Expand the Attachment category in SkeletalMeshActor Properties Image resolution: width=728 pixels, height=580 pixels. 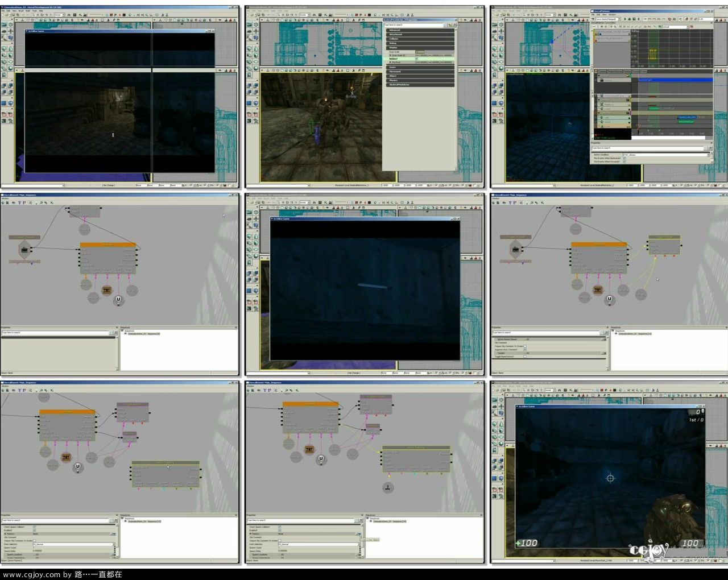pos(420,35)
